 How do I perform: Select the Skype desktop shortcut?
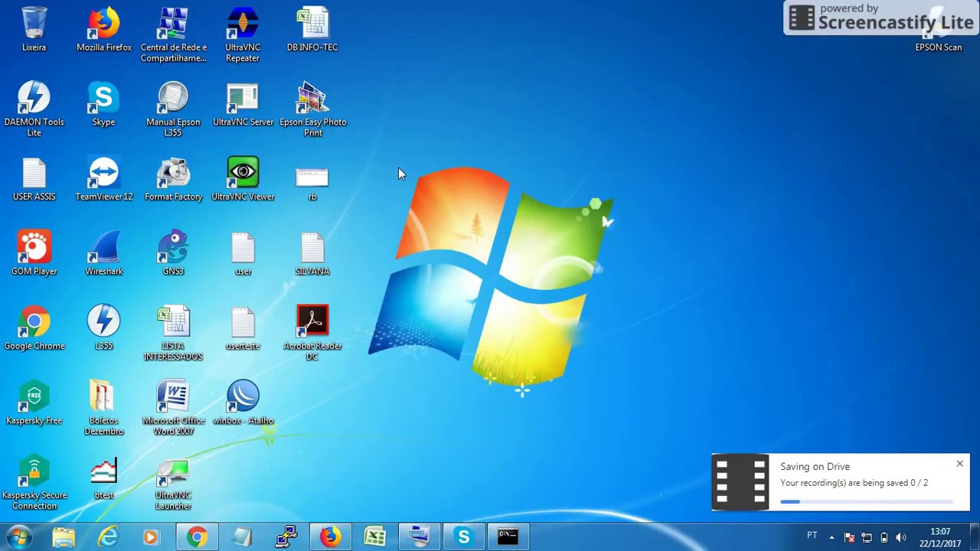(x=104, y=104)
